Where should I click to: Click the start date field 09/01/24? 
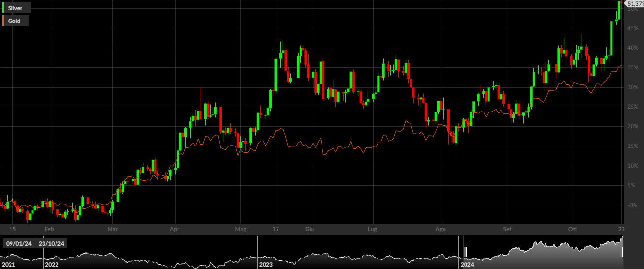pyautogui.click(x=19, y=243)
